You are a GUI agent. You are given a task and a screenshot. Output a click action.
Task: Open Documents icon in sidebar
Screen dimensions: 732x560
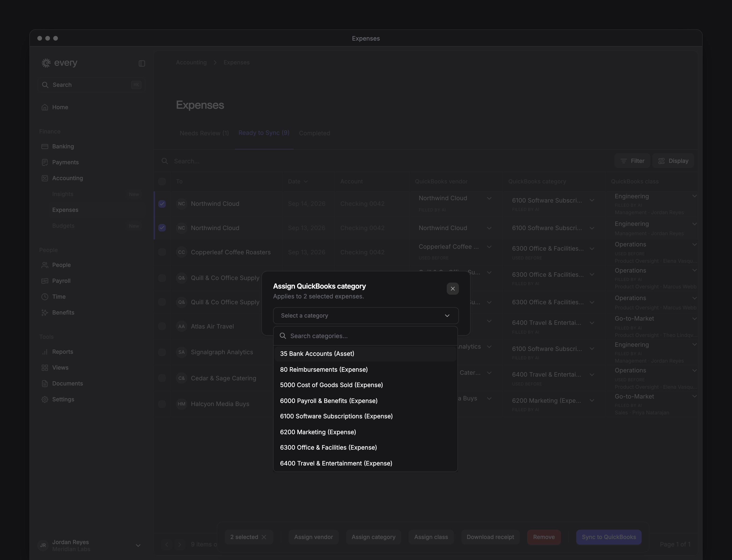tap(45, 384)
